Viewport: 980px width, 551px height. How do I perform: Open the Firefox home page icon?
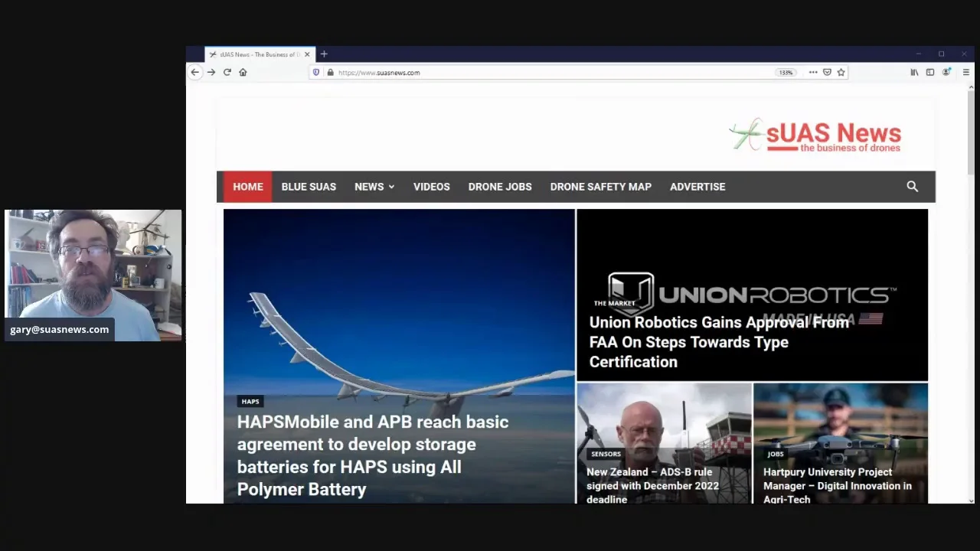(243, 72)
